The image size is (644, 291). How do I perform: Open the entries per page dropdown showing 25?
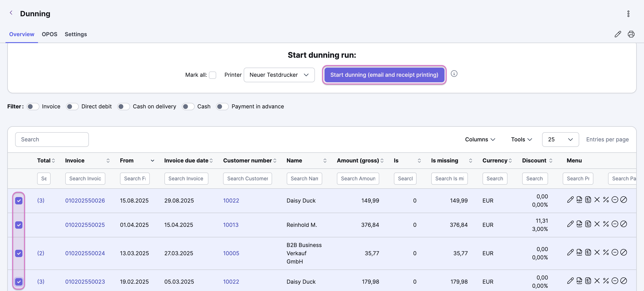coord(560,139)
